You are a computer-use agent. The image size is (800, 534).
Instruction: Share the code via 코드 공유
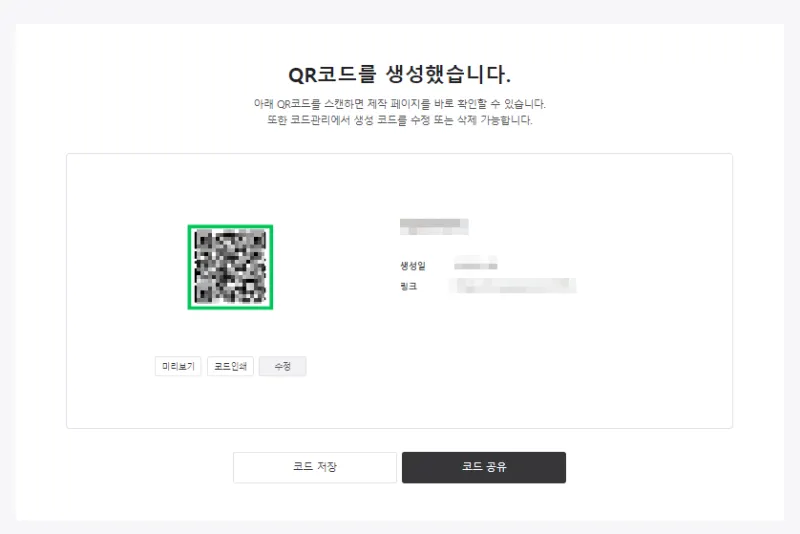pyautogui.click(x=484, y=467)
